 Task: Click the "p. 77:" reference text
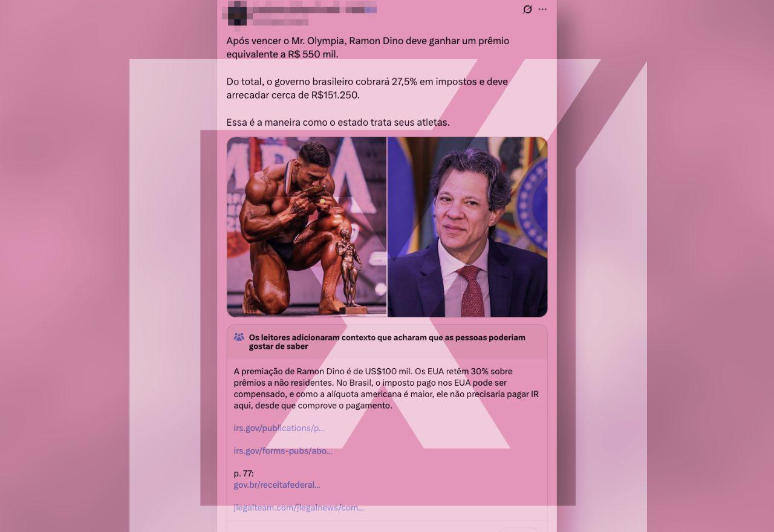(244, 473)
